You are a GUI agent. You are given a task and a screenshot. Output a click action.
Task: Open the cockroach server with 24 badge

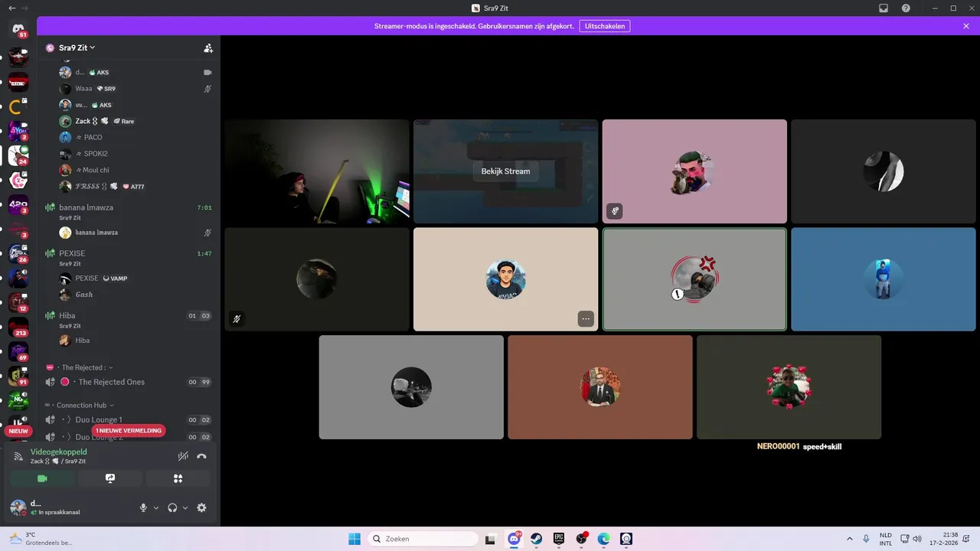(18, 155)
